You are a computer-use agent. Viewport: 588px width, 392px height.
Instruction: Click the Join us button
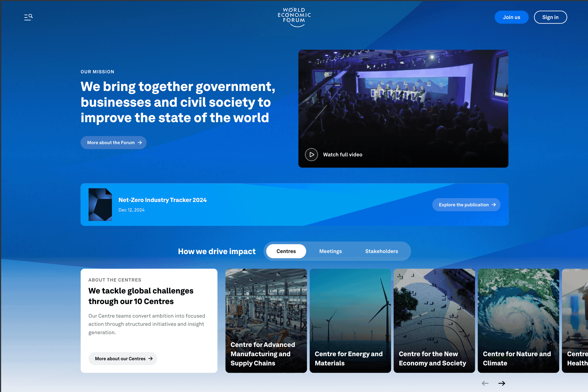[511, 17]
